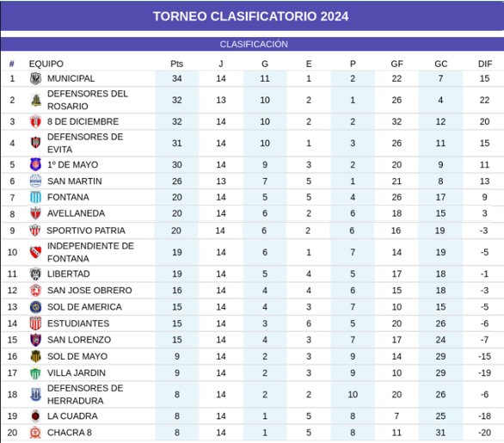Click the Villa Jardin green crest
This screenshot has height=443, width=504.
(35, 373)
